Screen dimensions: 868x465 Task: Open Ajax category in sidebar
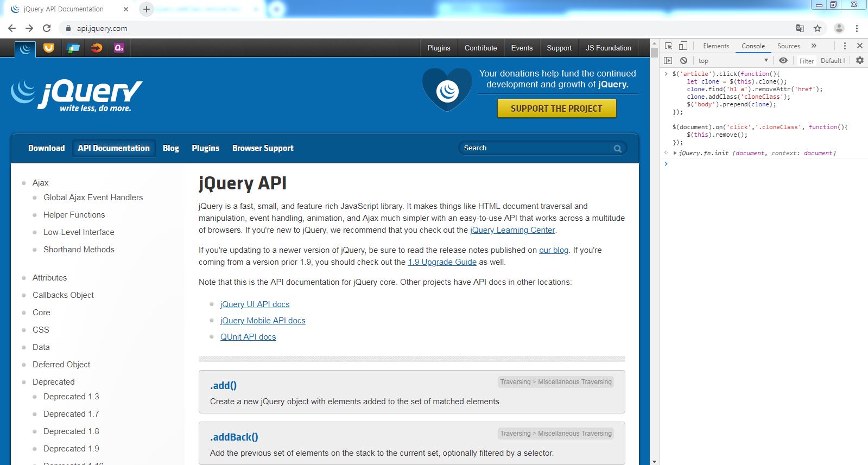coord(40,183)
